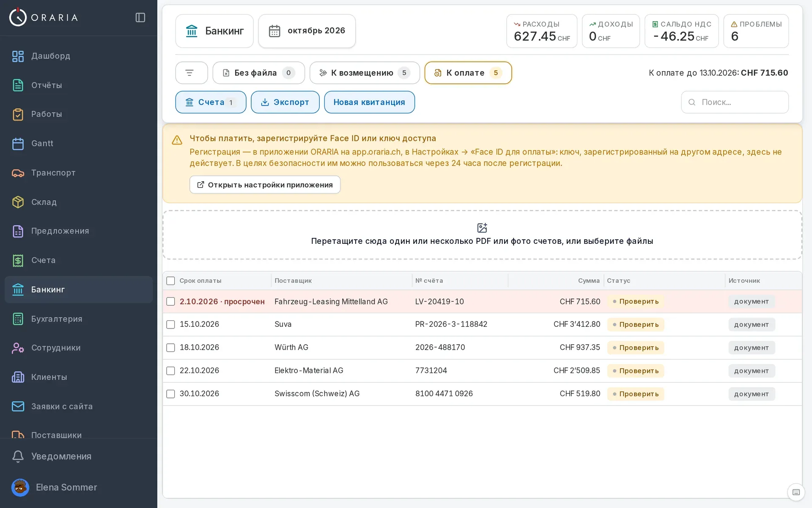
Task: Click the Предложения file icon
Action: pyautogui.click(x=18, y=231)
